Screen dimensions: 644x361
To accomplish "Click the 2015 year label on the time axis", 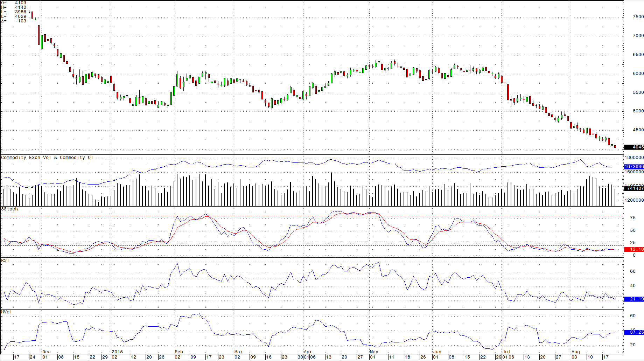I will point(117,352).
